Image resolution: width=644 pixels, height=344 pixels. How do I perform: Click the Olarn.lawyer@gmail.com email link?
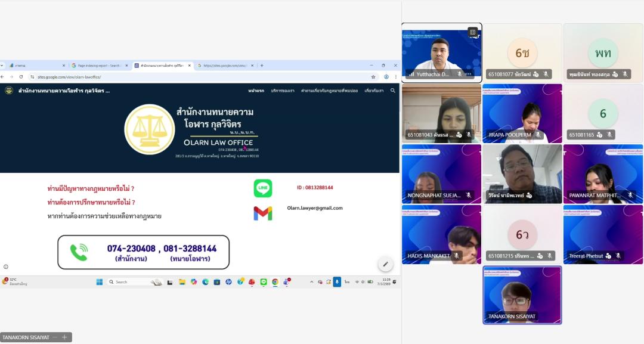pyautogui.click(x=315, y=208)
